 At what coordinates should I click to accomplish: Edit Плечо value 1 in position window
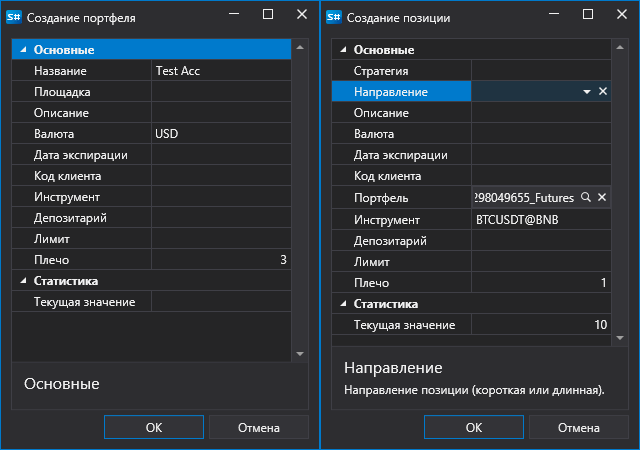pyautogui.click(x=541, y=283)
